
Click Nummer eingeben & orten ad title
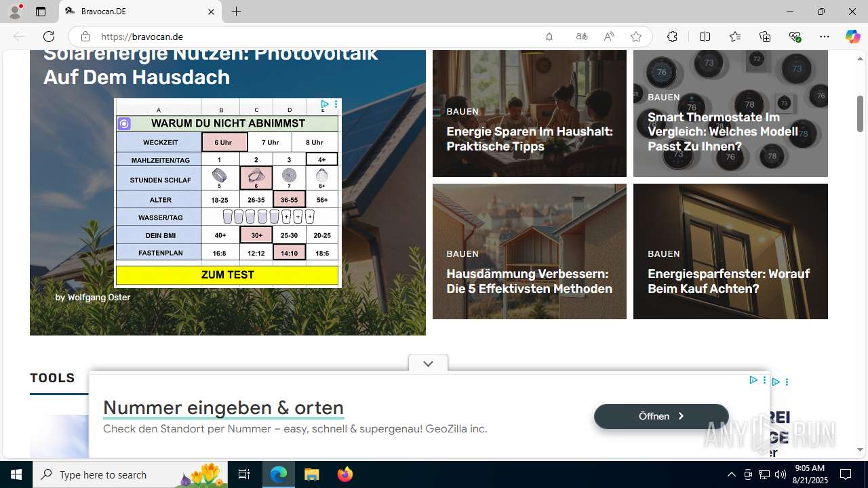[223, 407]
